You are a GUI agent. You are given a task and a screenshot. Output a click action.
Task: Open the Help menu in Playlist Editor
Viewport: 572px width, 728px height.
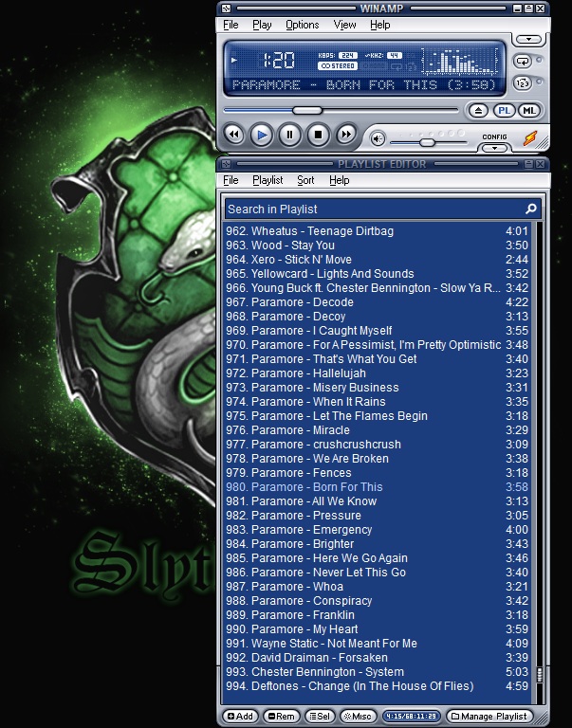point(339,180)
